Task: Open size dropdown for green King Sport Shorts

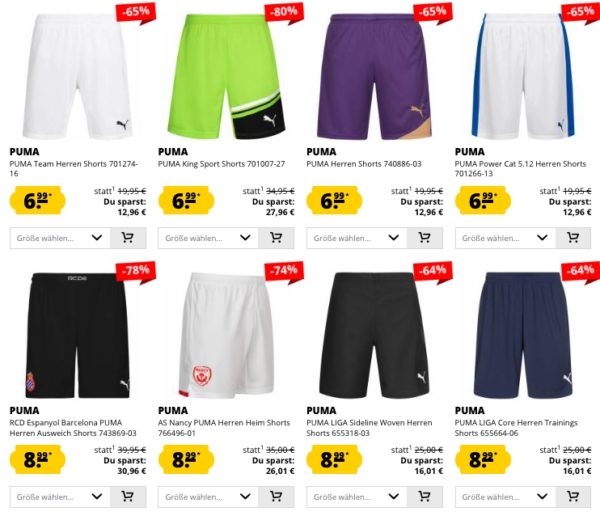Action: (x=209, y=238)
